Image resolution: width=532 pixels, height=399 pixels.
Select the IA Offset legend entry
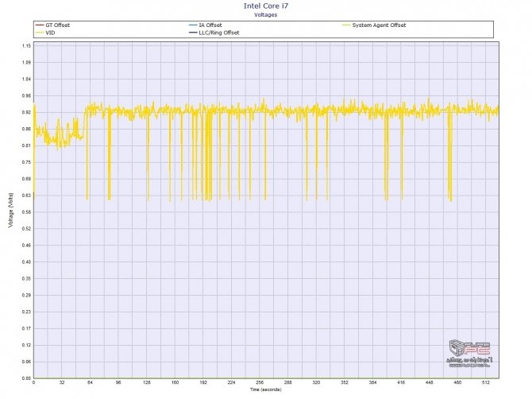pos(206,25)
